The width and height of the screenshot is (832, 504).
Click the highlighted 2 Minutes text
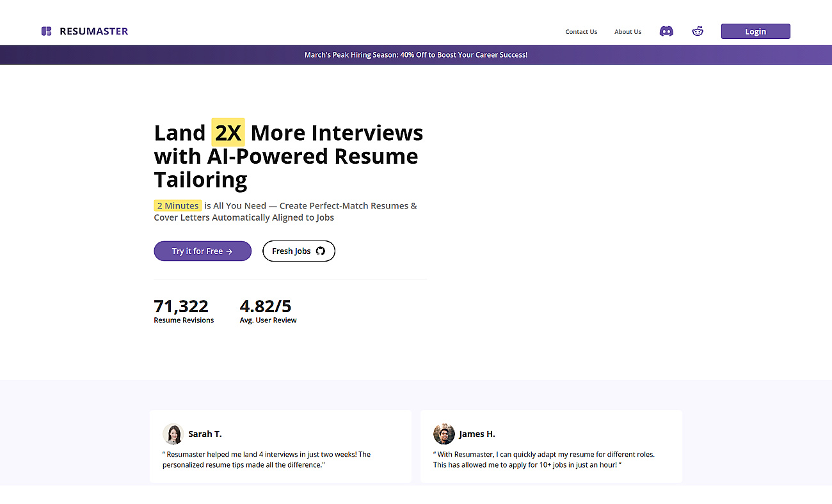point(178,206)
